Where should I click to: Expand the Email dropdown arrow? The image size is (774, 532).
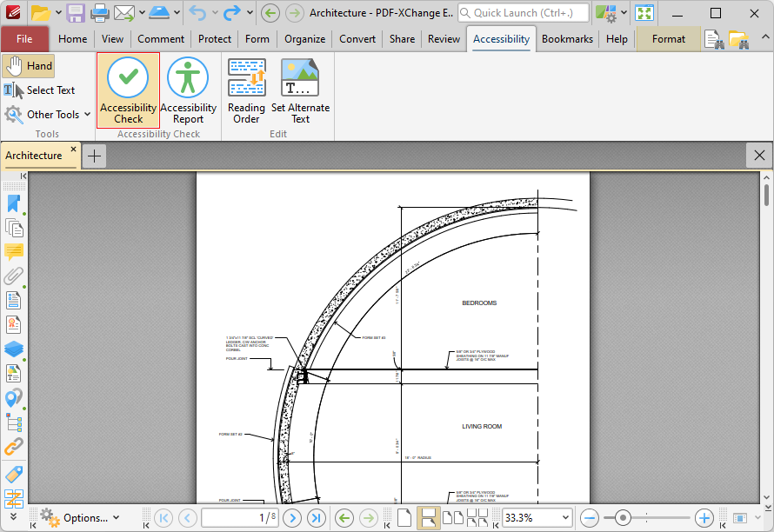pos(142,13)
